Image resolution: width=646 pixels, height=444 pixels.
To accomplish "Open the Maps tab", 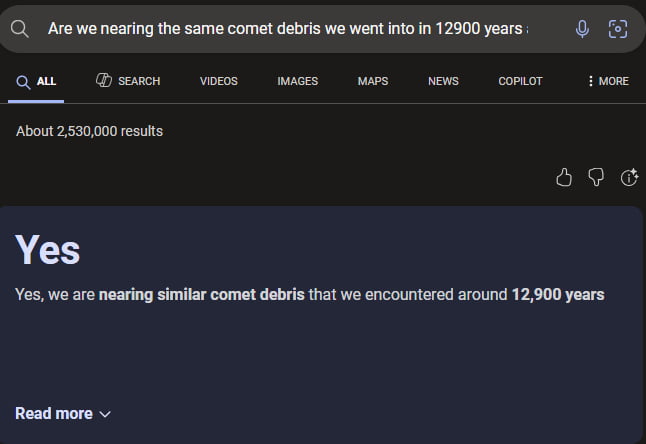I will (x=373, y=81).
